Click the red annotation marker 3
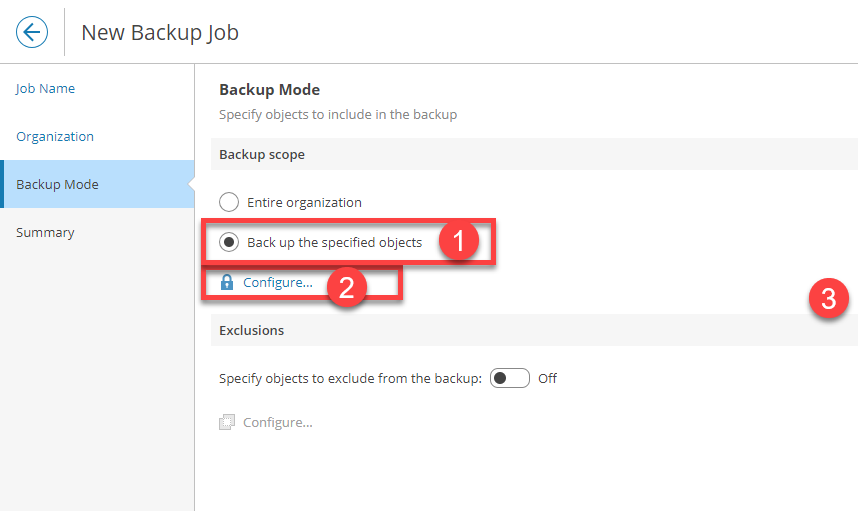Image resolution: width=858 pixels, height=511 pixels. click(828, 298)
